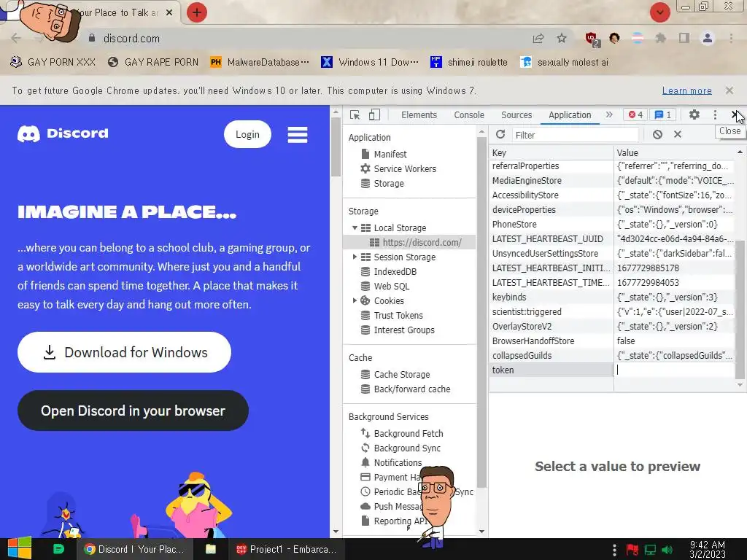This screenshot has width=747, height=560.
Task: Refresh the local storage table
Action: pyautogui.click(x=500, y=135)
